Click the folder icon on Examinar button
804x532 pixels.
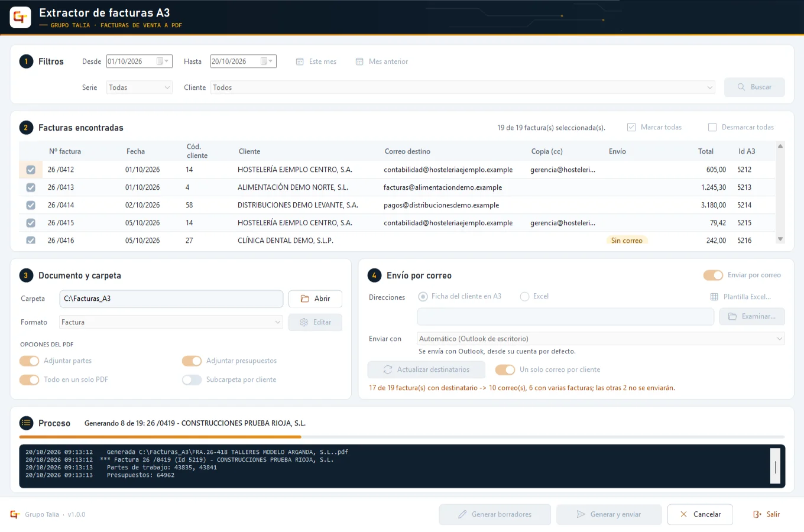pyautogui.click(x=732, y=316)
